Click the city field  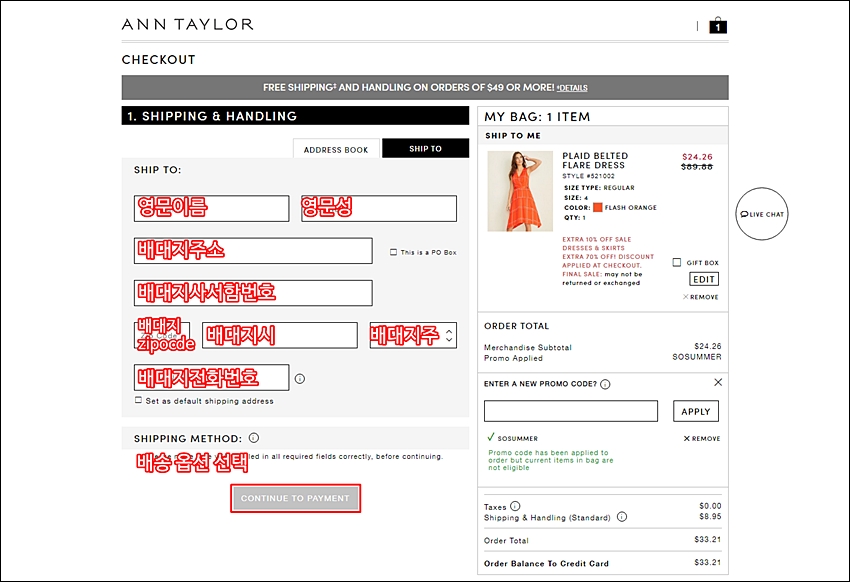pyautogui.click(x=280, y=335)
